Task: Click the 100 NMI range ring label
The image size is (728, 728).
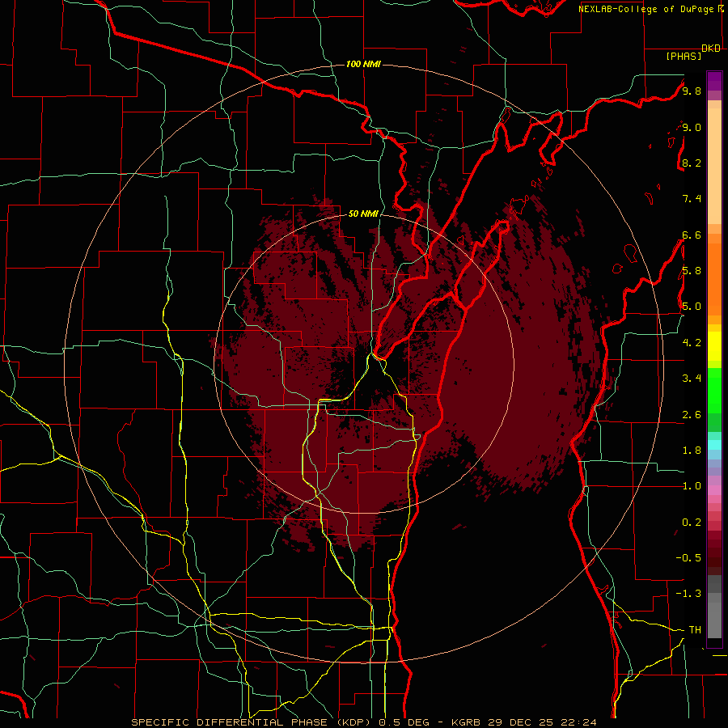Action: coord(363,64)
